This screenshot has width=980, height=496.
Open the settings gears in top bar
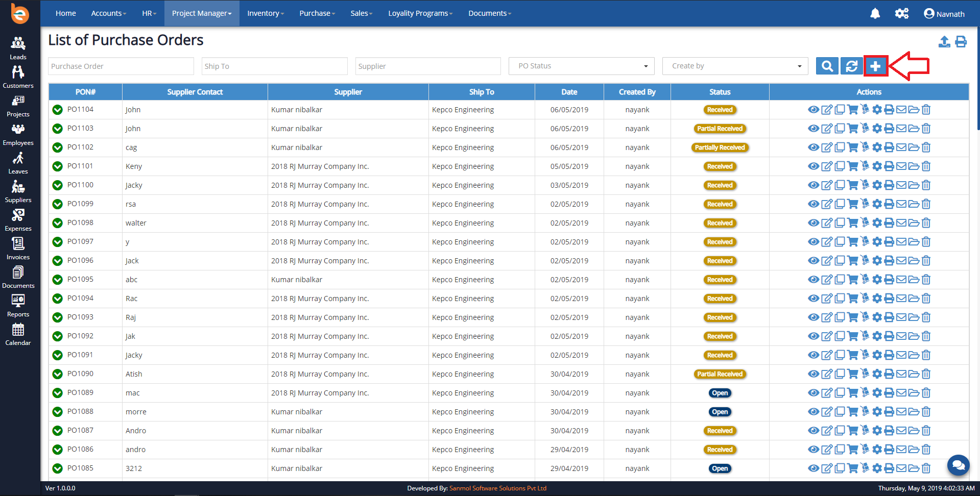pos(902,14)
